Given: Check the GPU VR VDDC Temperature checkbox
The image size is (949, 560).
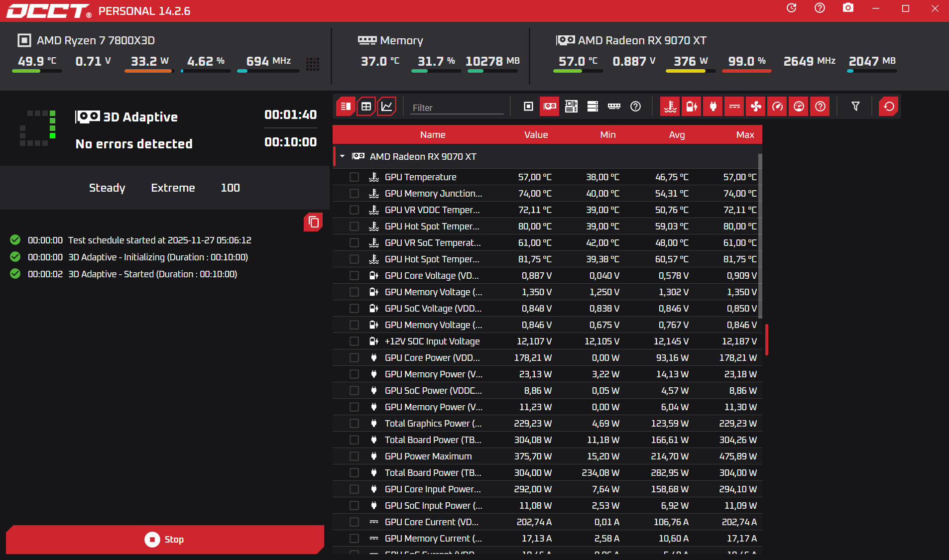Looking at the screenshot, I should click(x=354, y=210).
